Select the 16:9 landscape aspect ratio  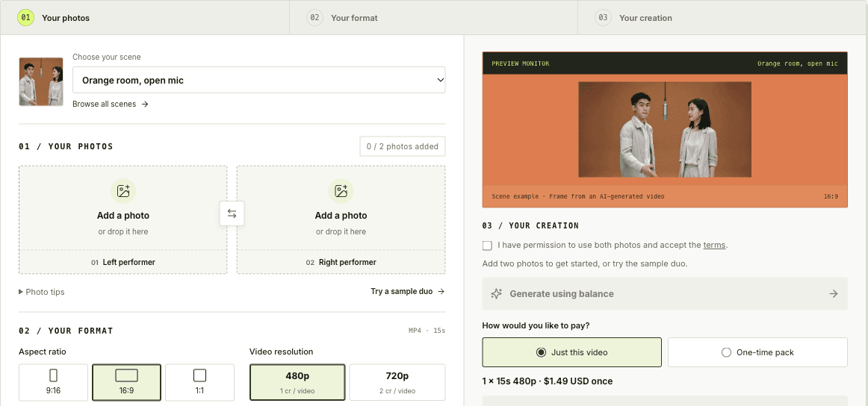127,382
